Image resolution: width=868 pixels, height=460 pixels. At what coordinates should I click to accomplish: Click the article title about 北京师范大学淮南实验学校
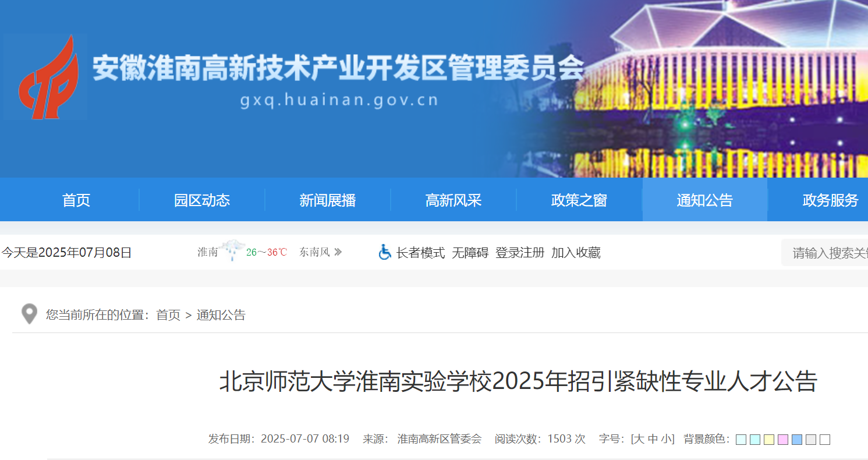coord(518,382)
